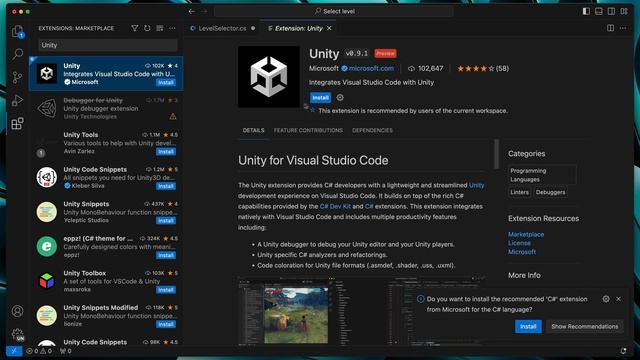Go back with the navigation arrow
Screen dimensions: 640x360
191,11
